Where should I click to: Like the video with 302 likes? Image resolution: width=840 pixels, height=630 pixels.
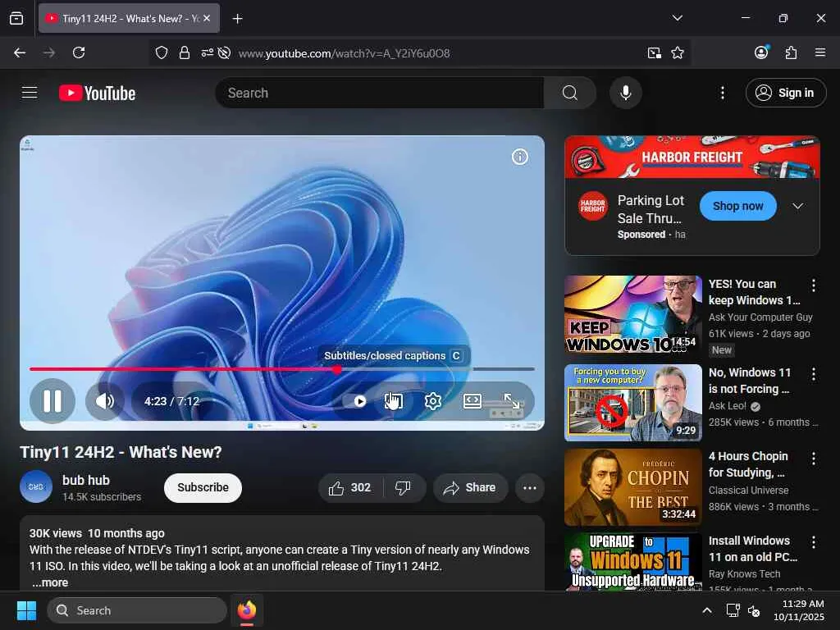(x=350, y=487)
